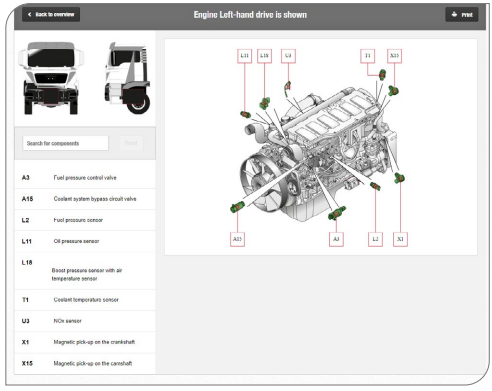Image resolution: width=492 pixels, height=391 pixels.
Task: Select the X15 label box in diagram
Action: [x=394, y=56]
